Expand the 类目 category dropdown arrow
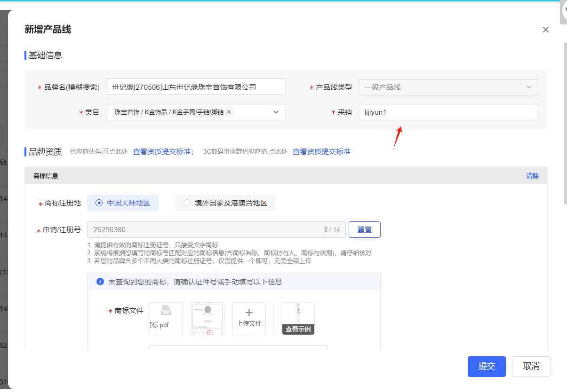The height and width of the screenshot is (392, 567). pos(276,112)
